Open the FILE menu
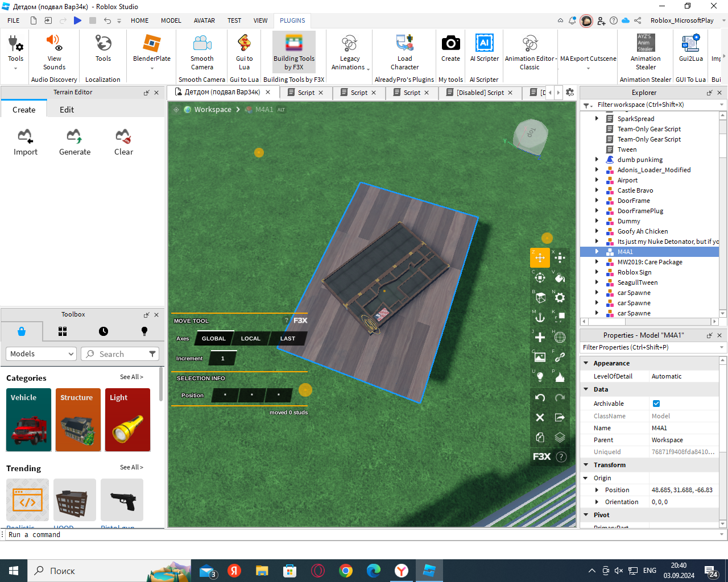The width and height of the screenshot is (728, 582). [14, 20]
